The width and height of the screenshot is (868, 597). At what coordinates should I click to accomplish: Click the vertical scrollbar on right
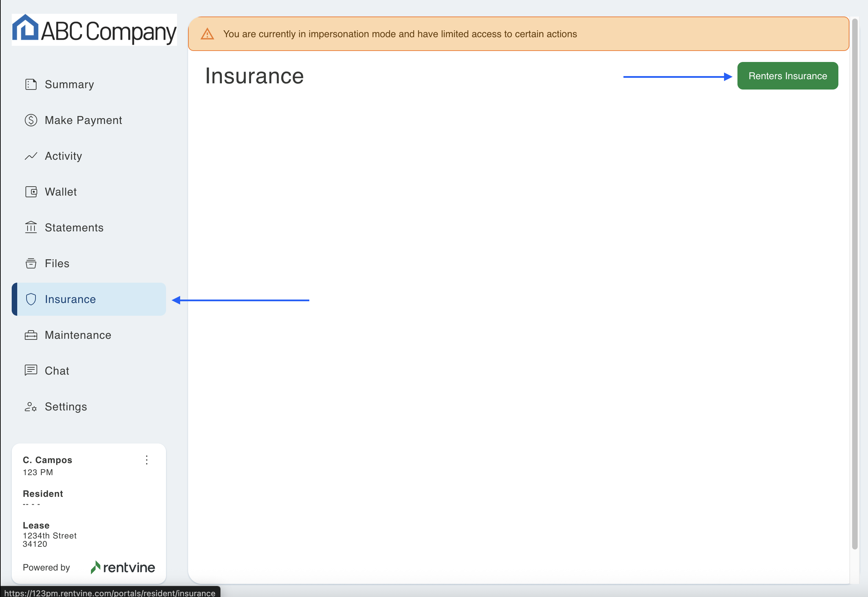click(x=855, y=284)
